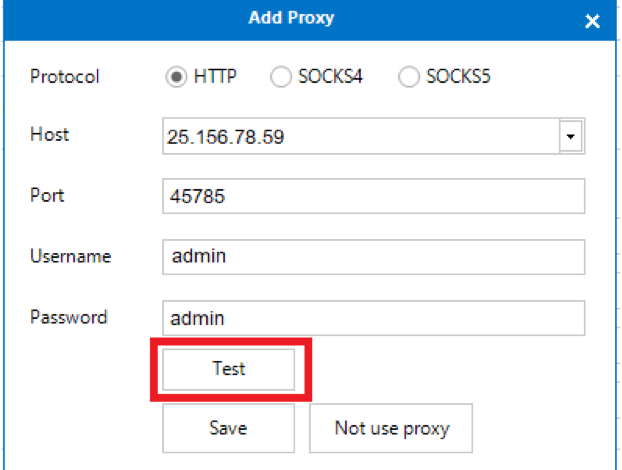The image size is (622, 470).
Task: Click the Username input box
Action: click(x=374, y=257)
